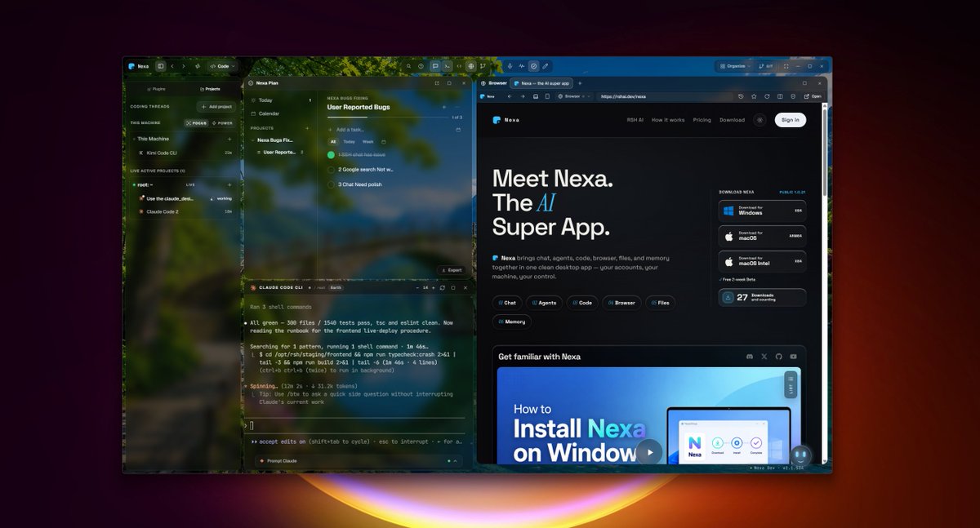Screen dimensions: 980x528
Task: Go forward with the top bar right arrow
Action: pos(184,66)
